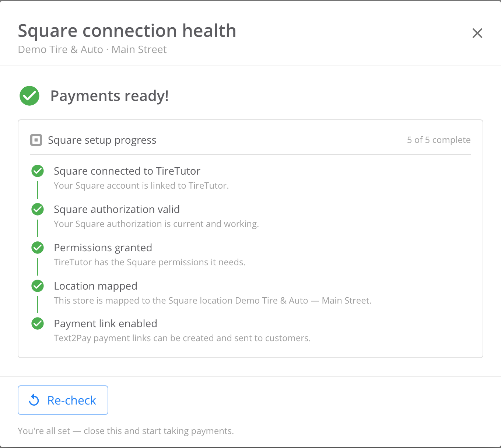The width and height of the screenshot is (501, 448).
Task: Click the "Payment link enabled" step title
Action: tap(105, 323)
